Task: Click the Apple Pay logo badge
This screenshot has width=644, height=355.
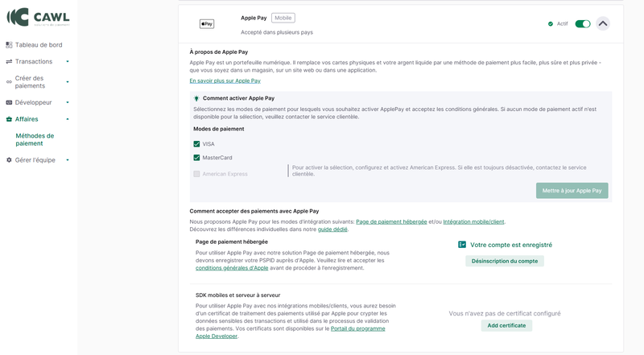Action: [207, 24]
